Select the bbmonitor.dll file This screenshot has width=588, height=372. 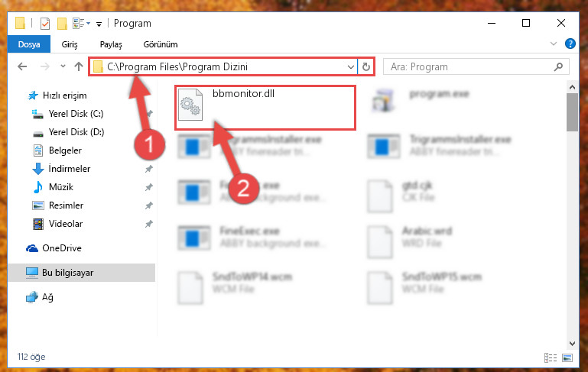[x=265, y=108]
